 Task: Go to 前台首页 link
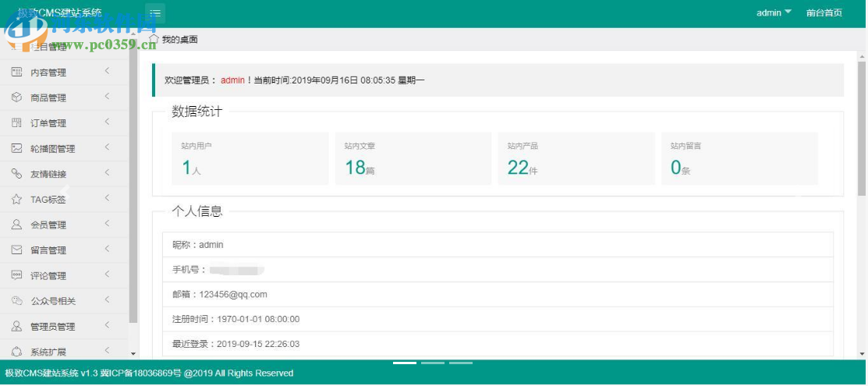tap(824, 12)
